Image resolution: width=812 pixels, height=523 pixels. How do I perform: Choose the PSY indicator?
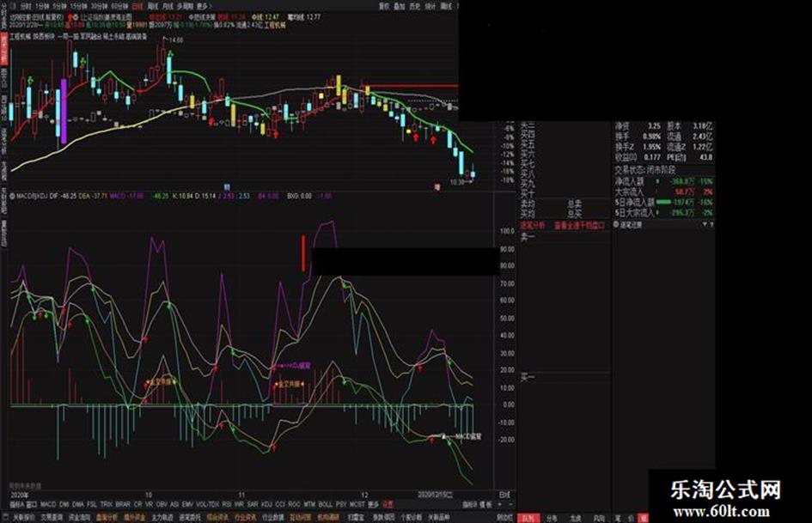(x=341, y=504)
